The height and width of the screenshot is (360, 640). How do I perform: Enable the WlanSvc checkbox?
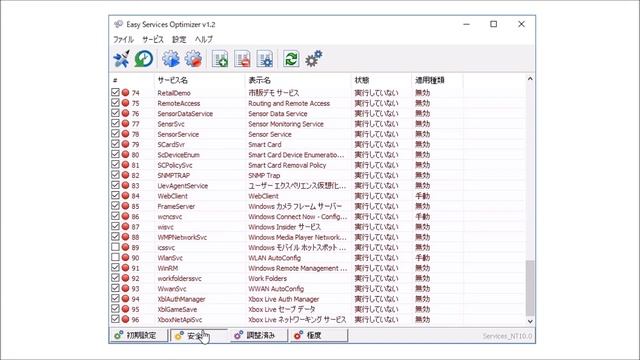115,258
